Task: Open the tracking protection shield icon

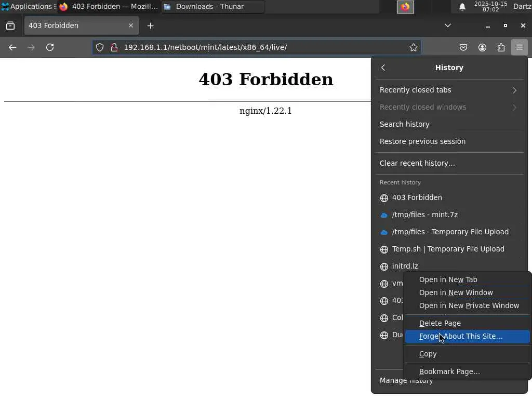Action: coord(99,47)
